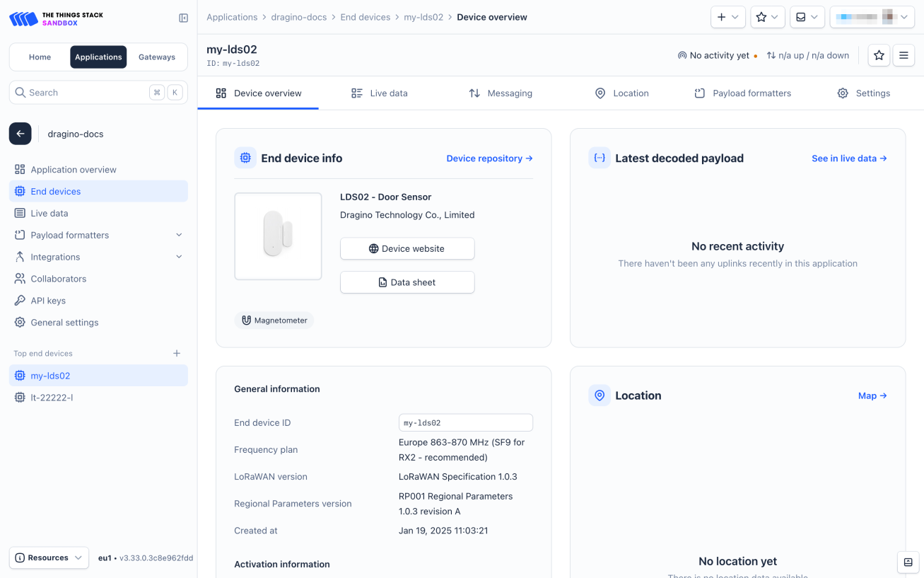The height and width of the screenshot is (578, 924).
Task: Open the device Settings tab
Action: [864, 93]
